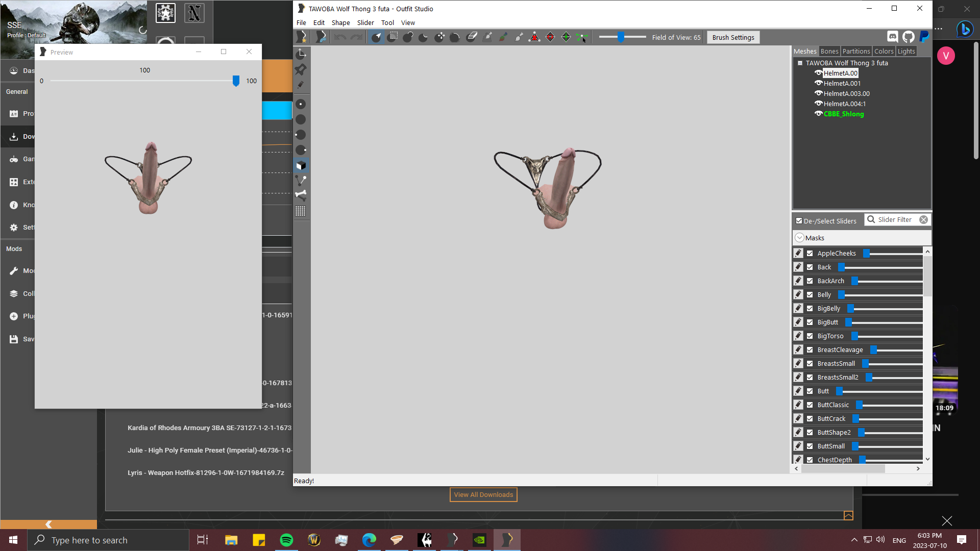Screen dimensions: 980x551
Task: Expand the Masks section
Action: pyautogui.click(x=800, y=238)
